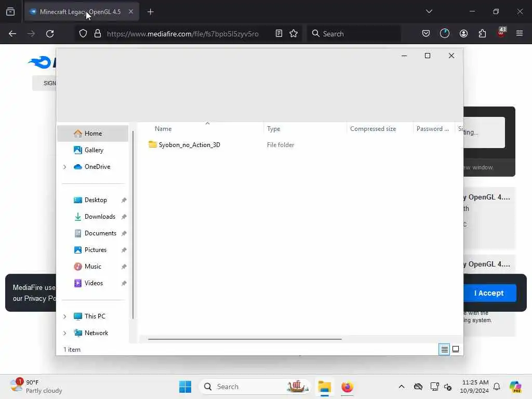The image size is (532, 399).
Task: Open the notification bell
Action: [497, 387]
